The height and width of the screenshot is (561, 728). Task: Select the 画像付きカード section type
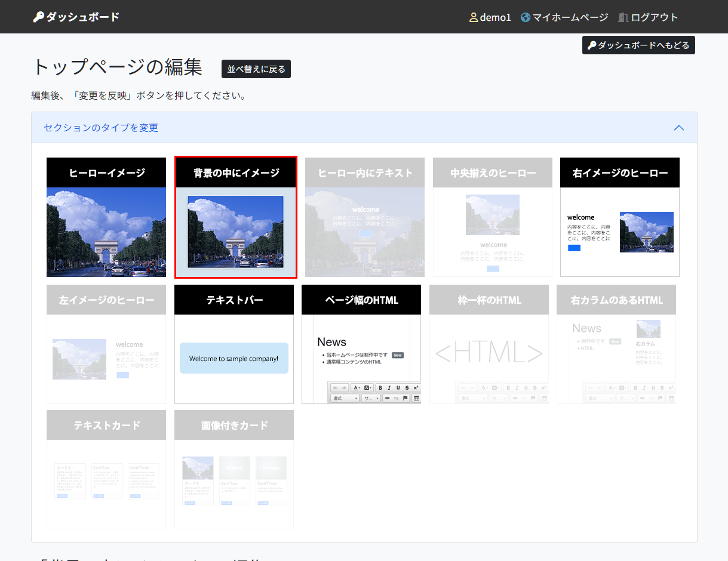(x=234, y=470)
